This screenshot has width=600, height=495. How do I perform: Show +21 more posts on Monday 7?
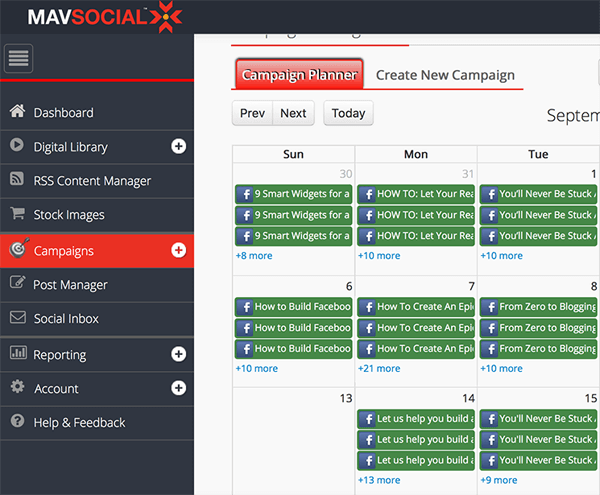(379, 368)
